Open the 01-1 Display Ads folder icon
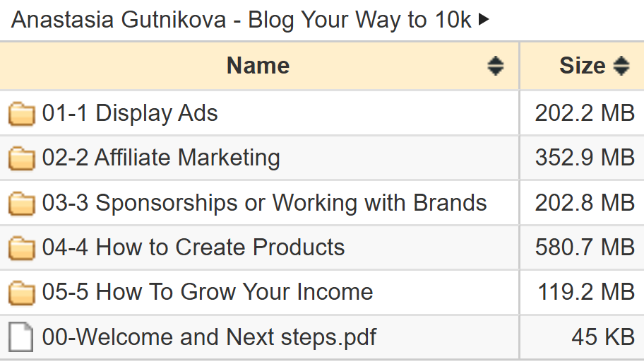Screen dimensions: 644x362 (x=21, y=114)
